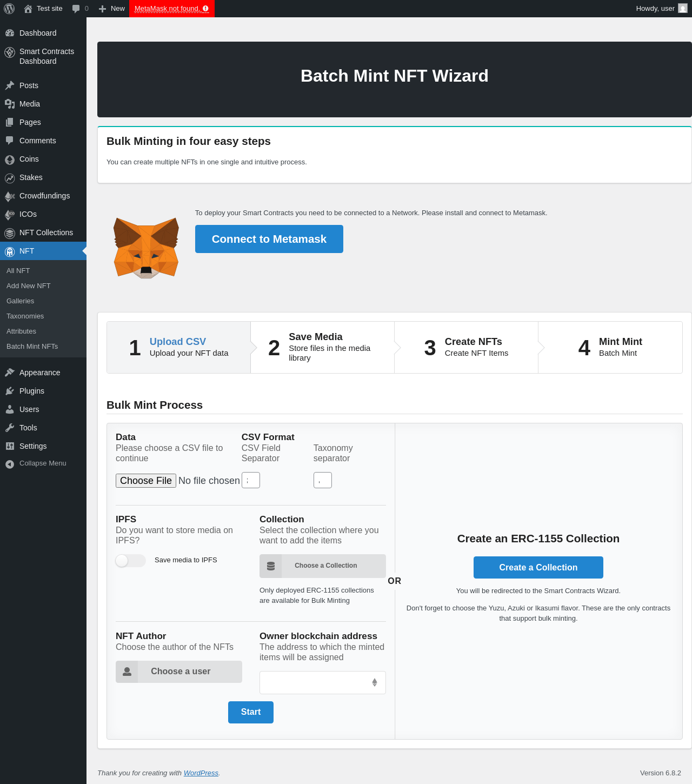The height and width of the screenshot is (784, 692).
Task: Open comments bubble icon in admin bar
Action: [x=76, y=9]
